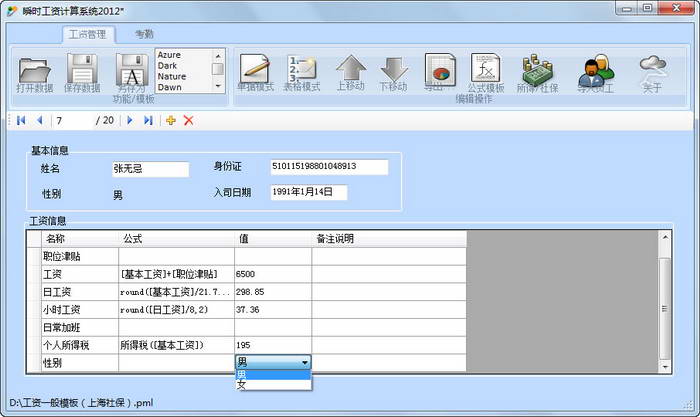Click the formula cell 所得税([基本工资])
Screen dimensions: 700x417
click(176, 345)
